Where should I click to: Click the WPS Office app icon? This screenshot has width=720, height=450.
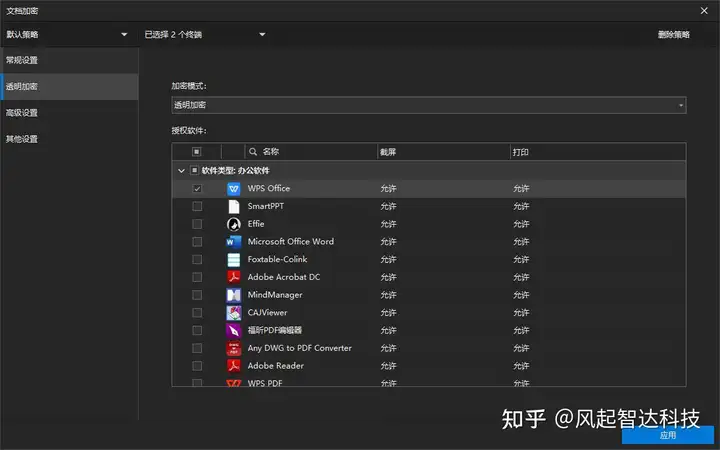[x=234, y=189]
